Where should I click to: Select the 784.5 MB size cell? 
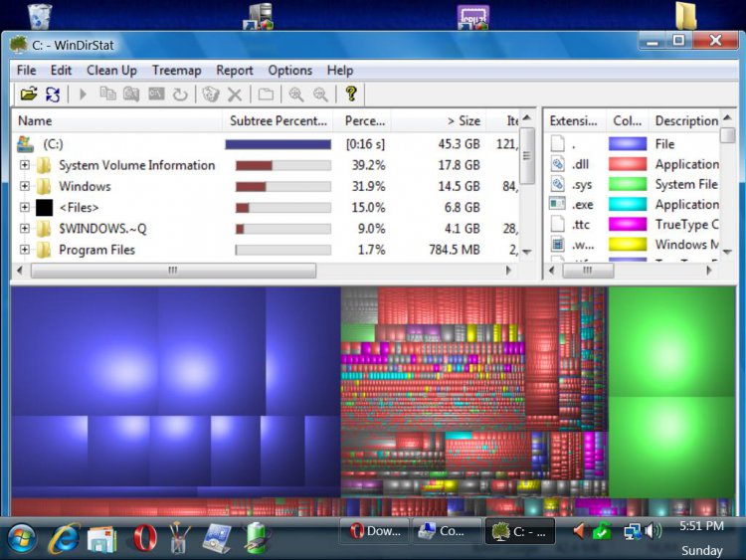(x=454, y=250)
